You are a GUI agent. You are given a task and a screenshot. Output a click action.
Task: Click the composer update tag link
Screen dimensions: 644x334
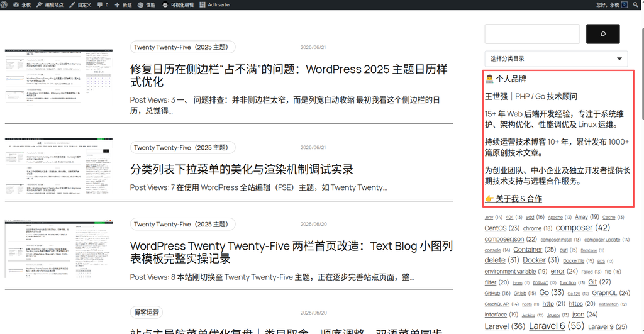tap(602, 240)
